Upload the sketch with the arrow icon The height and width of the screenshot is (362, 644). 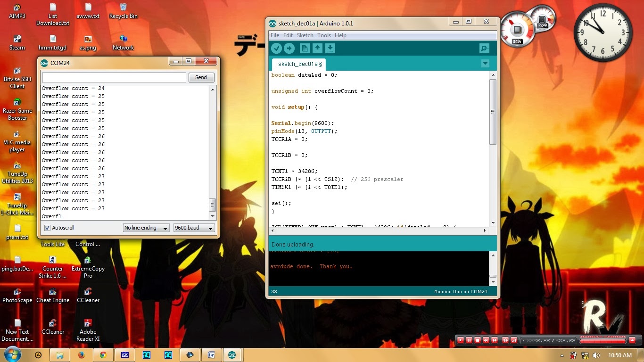(289, 48)
